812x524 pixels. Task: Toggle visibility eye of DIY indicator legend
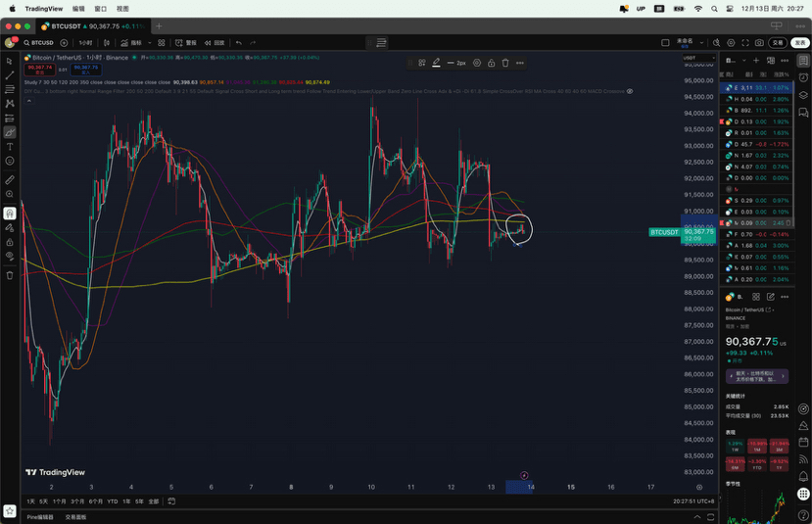pyautogui.click(x=630, y=91)
